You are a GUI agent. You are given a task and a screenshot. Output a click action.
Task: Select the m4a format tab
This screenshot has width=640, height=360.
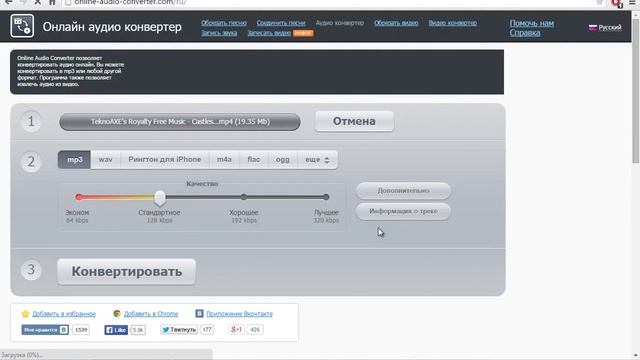pos(224,160)
